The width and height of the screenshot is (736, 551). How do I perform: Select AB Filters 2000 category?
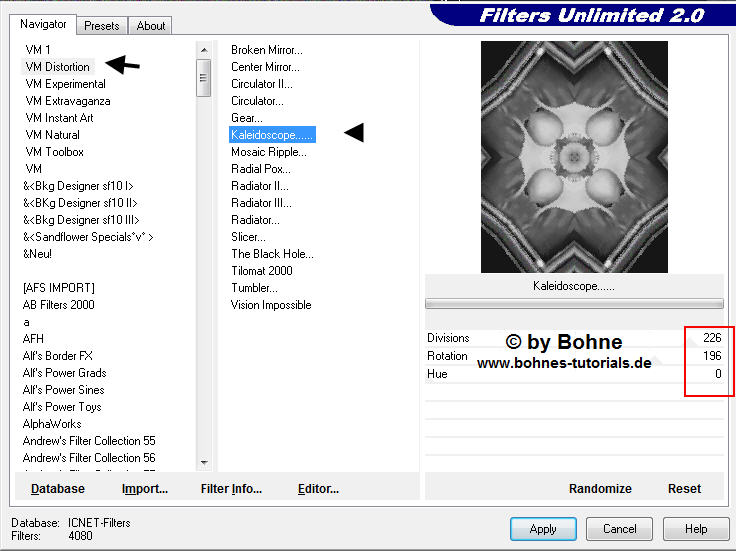pos(59,305)
